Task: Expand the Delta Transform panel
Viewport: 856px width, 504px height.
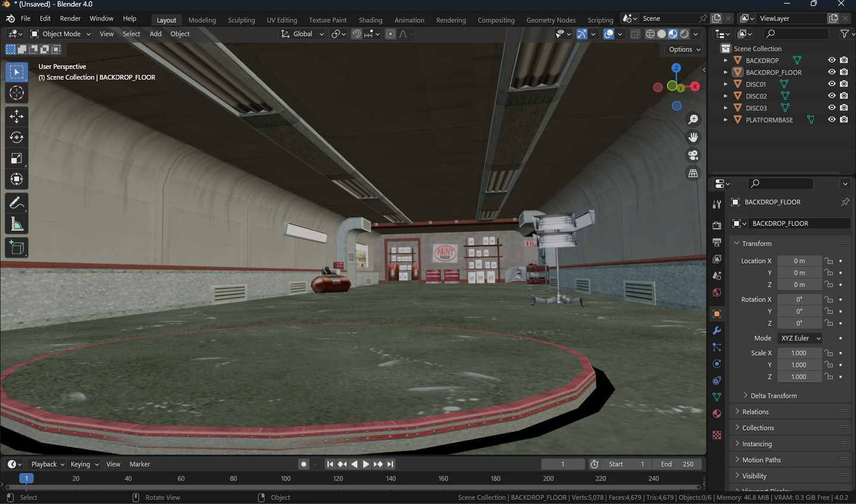Action: click(x=773, y=396)
